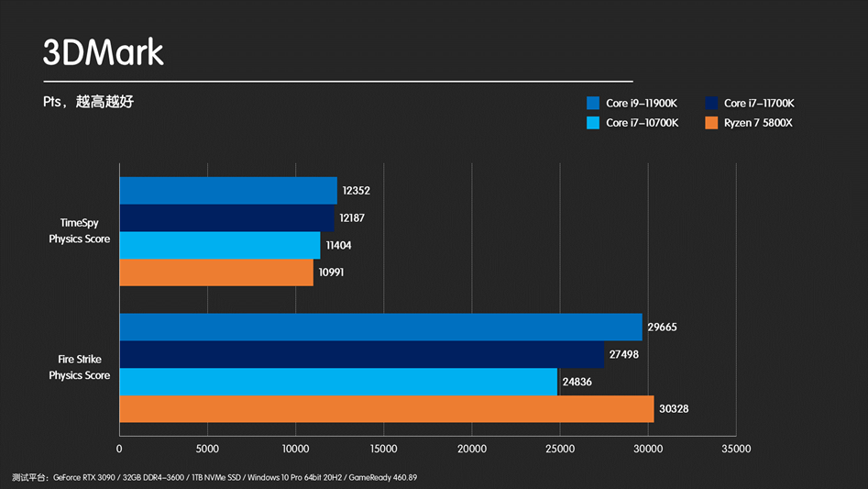Click the value label 12187
Screen dimensions: 868x489
coord(352,217)
